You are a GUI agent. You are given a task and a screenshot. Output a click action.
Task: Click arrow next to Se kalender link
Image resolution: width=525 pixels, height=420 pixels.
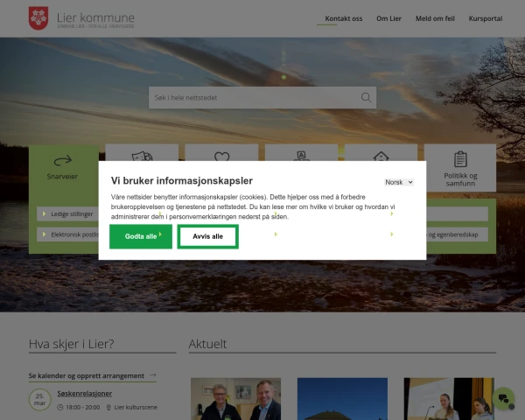[153, 375]
